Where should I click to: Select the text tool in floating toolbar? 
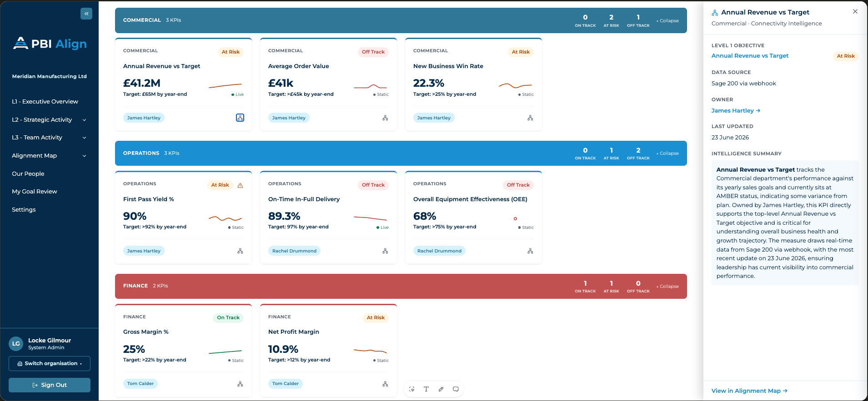[x=426, y=389]
